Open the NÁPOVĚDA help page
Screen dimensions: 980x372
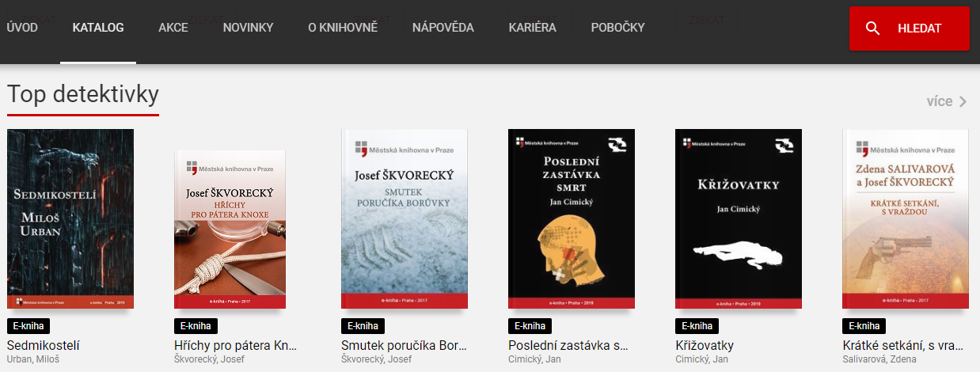click(443, 28)
